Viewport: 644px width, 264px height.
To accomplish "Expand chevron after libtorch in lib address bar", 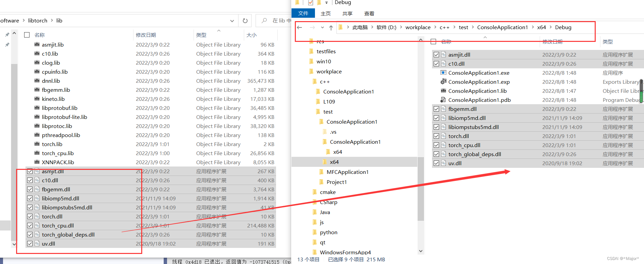I will pos(52,20).
